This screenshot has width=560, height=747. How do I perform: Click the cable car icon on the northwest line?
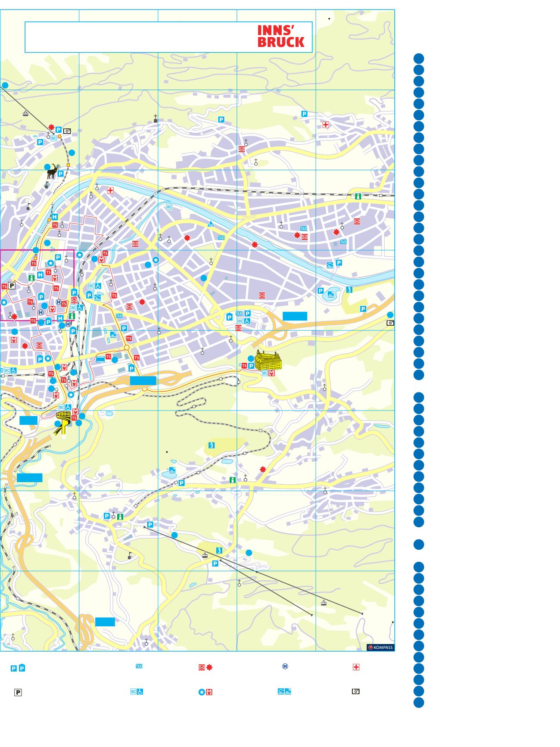coord(25,113)
